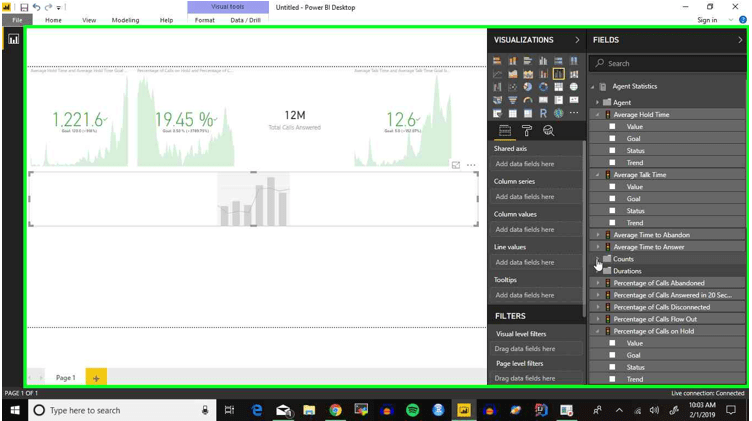Select the Scatter chart visualization
752x421 pixels.
pos(513,87)
